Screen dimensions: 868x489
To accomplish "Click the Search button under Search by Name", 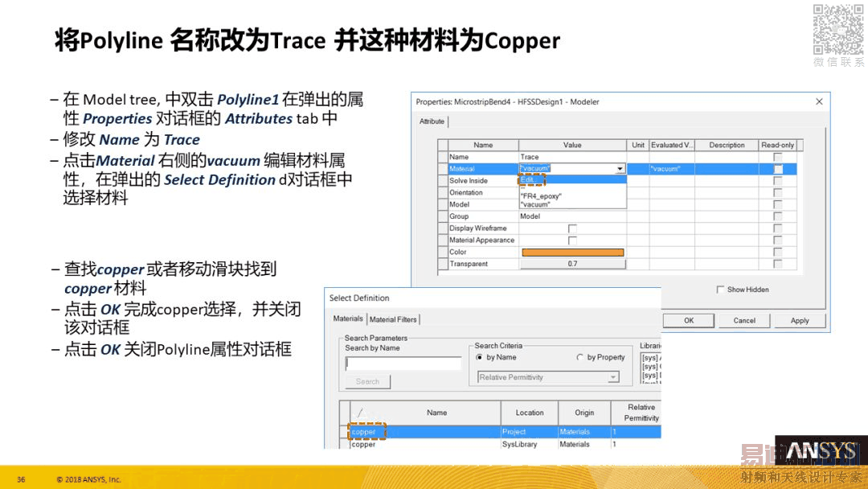I will tap(367, 381).
